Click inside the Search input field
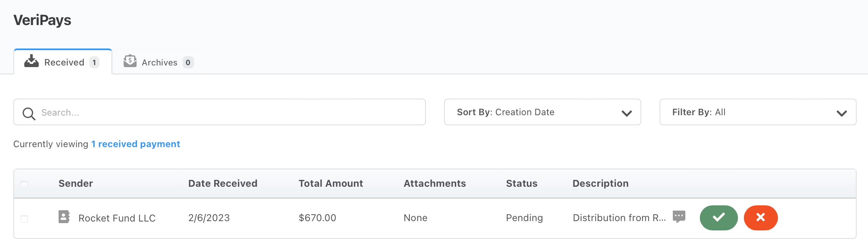The height and width of the screenshot is (249, 868). 162,112
